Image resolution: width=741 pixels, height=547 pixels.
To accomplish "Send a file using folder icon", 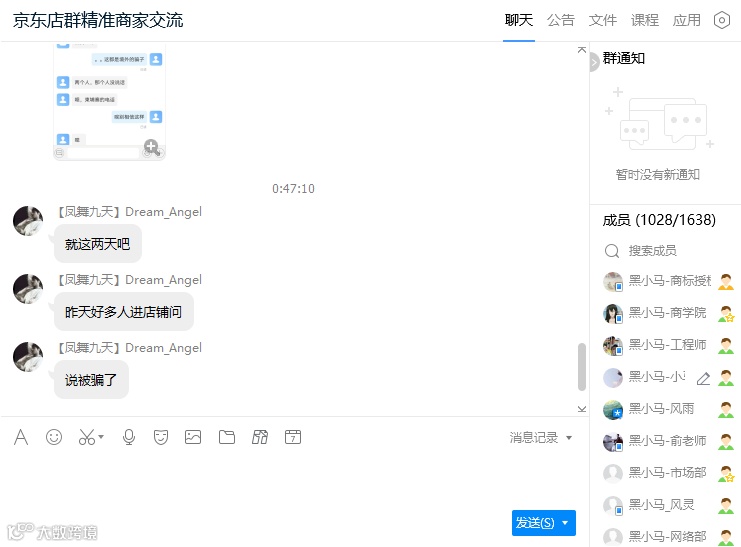I will [x=227, y=437].
